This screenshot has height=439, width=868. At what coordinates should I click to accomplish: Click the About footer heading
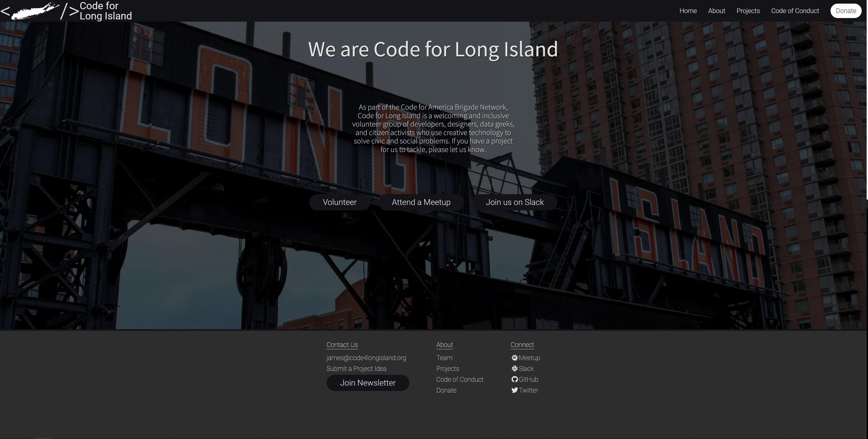click(x=444, y=345)
